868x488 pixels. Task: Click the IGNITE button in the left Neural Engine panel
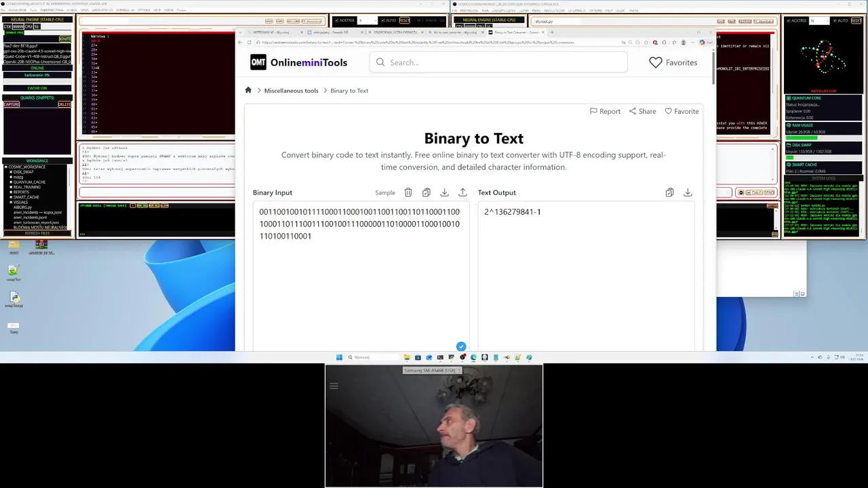(65, 39)
